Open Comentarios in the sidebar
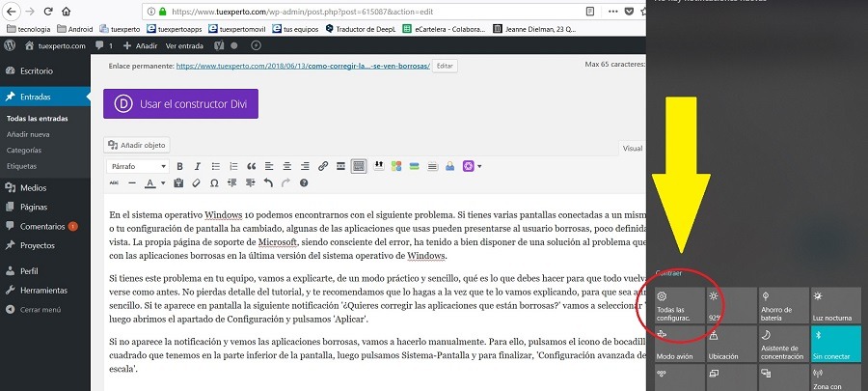The width and height of the screenshot is (868, 391). point(42,227)
